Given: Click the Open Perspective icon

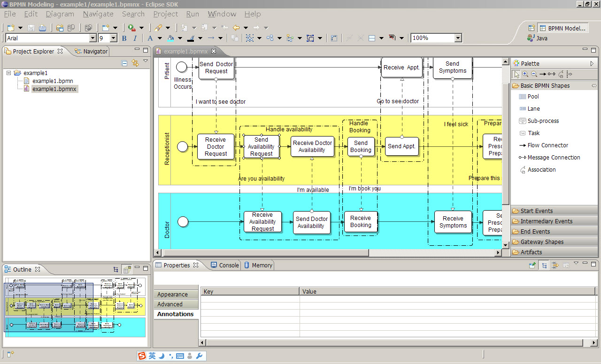Looking at the screenshot, I should tap(532, 28).
